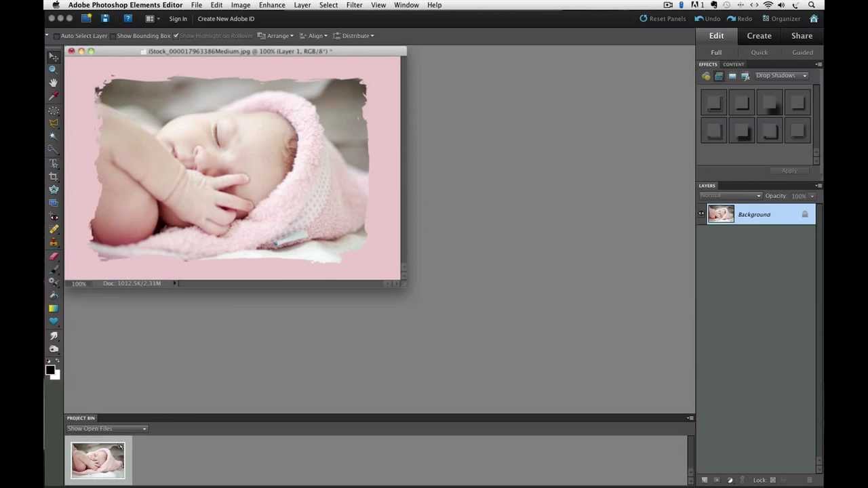Click the Reset Panels button

[x=663, y=19]
